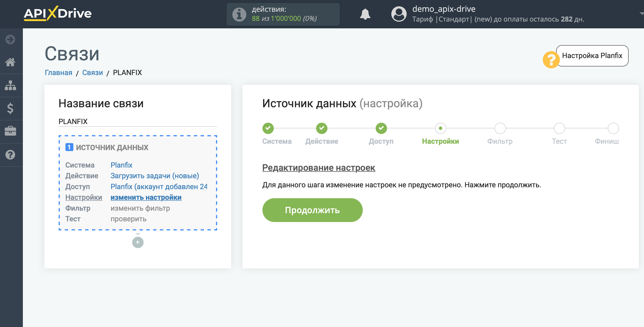Click Редактирование настроек heading
The height and width of the screenshot is (327, 644).
[319, 168]
